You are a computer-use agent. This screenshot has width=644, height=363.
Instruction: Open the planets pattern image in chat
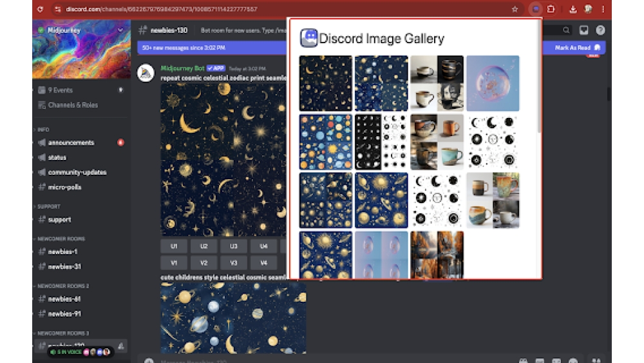click(x=233, y=319)
